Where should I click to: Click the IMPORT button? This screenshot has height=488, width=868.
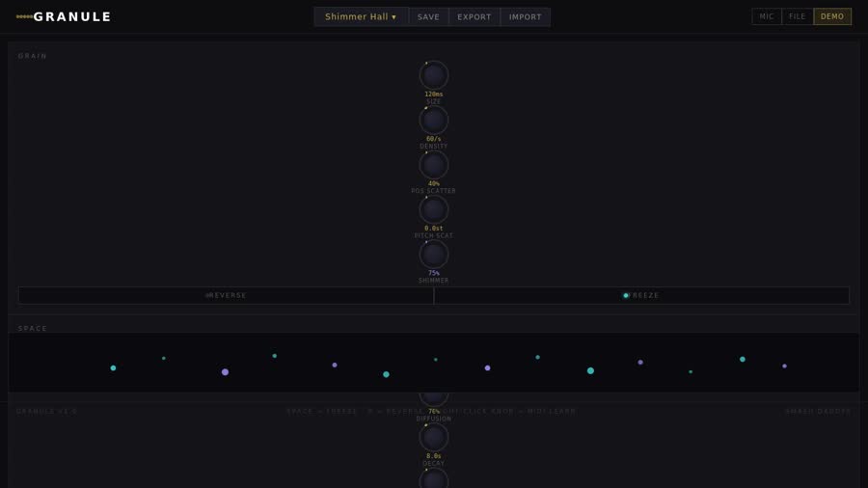point(526,16)
